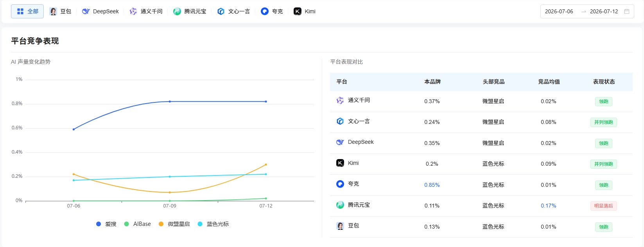Click the Kimi icon in the table row
This screenshot has width=644, height=247.
(340, 163)
